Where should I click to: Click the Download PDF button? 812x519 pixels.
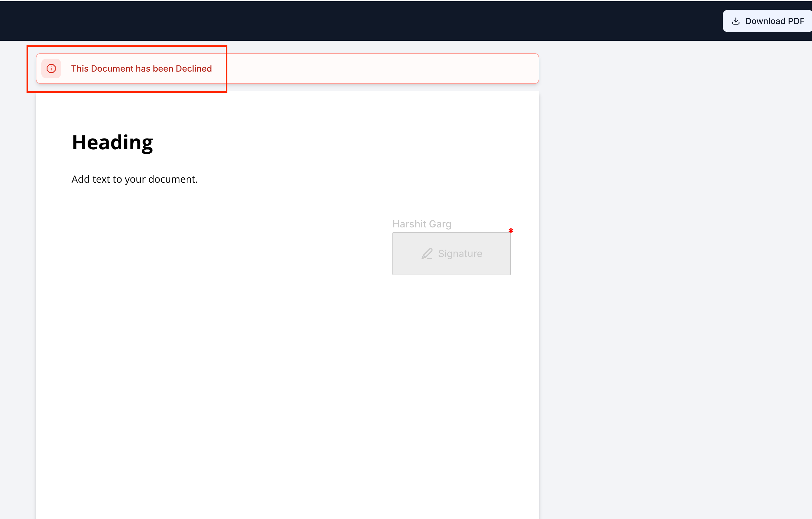coord(767,21)
